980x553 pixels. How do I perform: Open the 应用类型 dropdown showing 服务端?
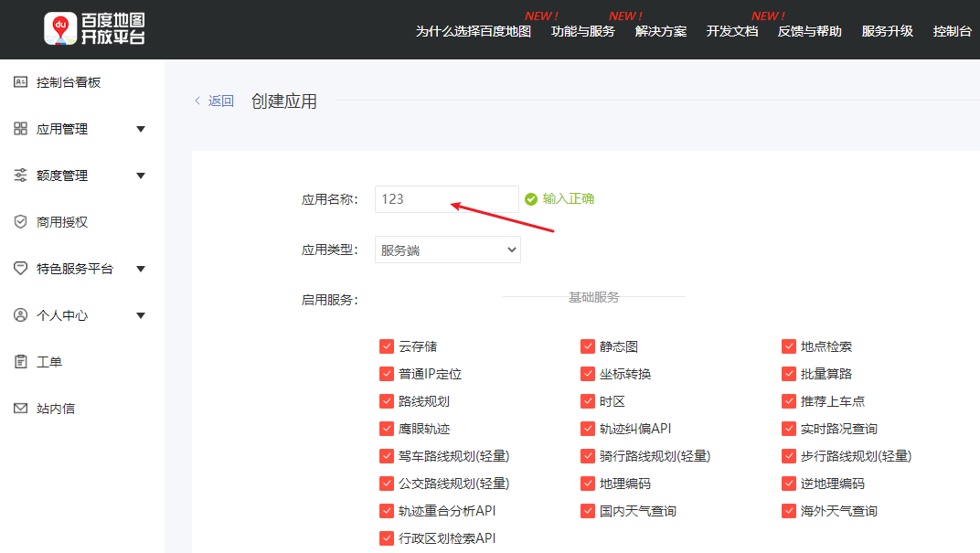tap(448, 250)
